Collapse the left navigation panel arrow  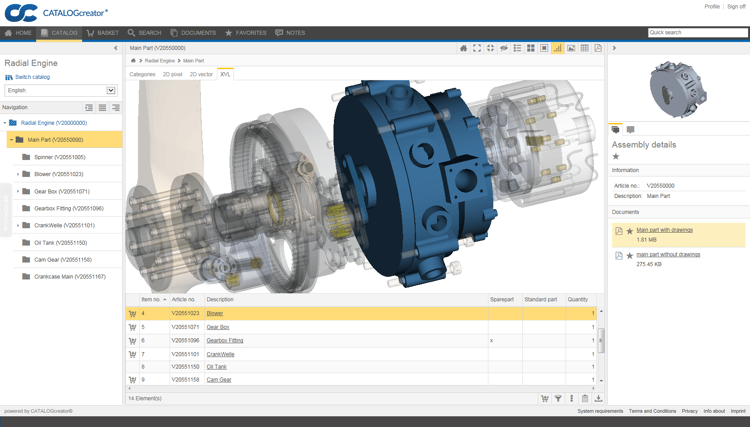click(x=115, y=48)
